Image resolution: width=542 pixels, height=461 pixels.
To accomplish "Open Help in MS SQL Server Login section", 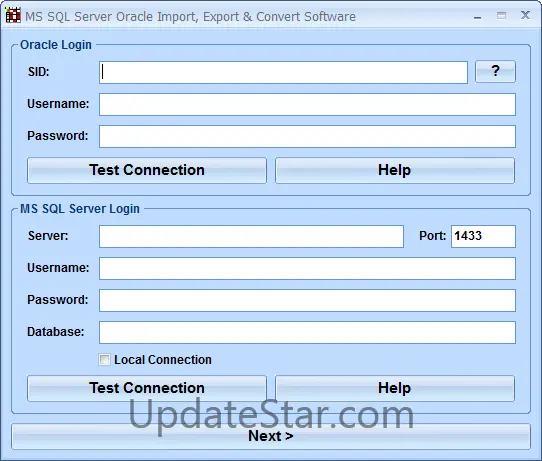I will tap(395, 388).
